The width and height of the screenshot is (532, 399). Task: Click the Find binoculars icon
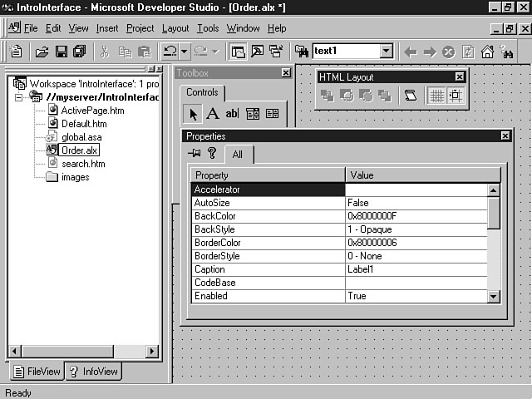pyautogui.click(x=507, y=52)
